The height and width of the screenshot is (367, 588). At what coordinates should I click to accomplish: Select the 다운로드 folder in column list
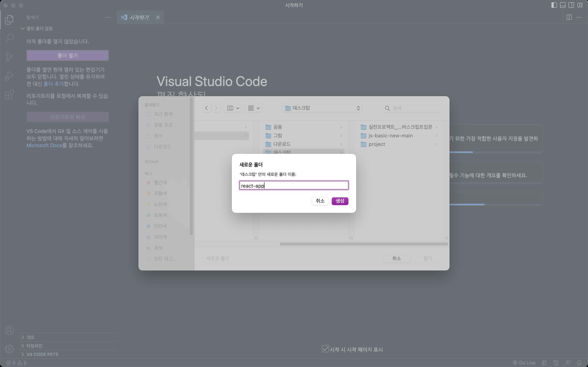tap(304, 144)
